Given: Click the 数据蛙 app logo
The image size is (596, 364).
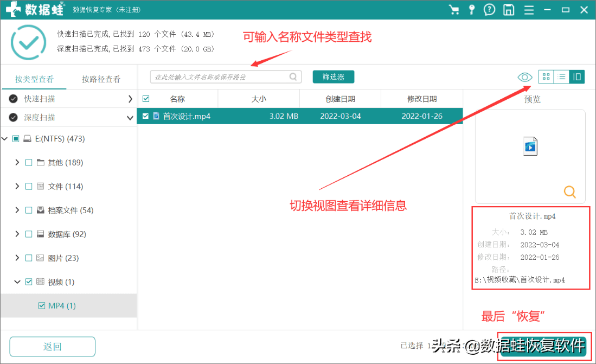Looking at the screenshot, I should (x=35, y=10).
